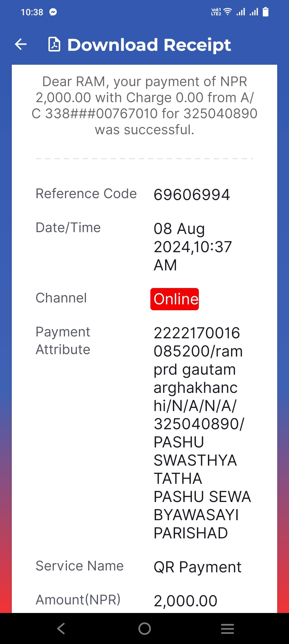Open the recent apps navigation button

click(x=227, y=628)
